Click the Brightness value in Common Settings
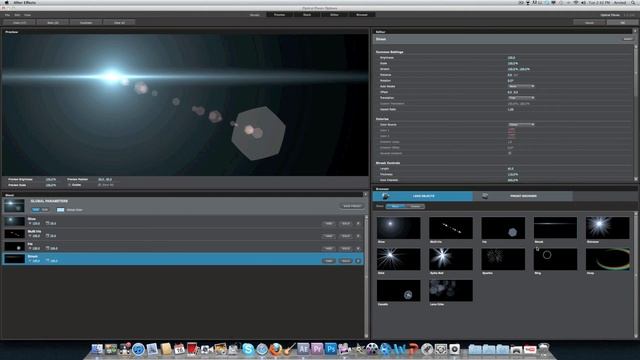 [511, 58]
